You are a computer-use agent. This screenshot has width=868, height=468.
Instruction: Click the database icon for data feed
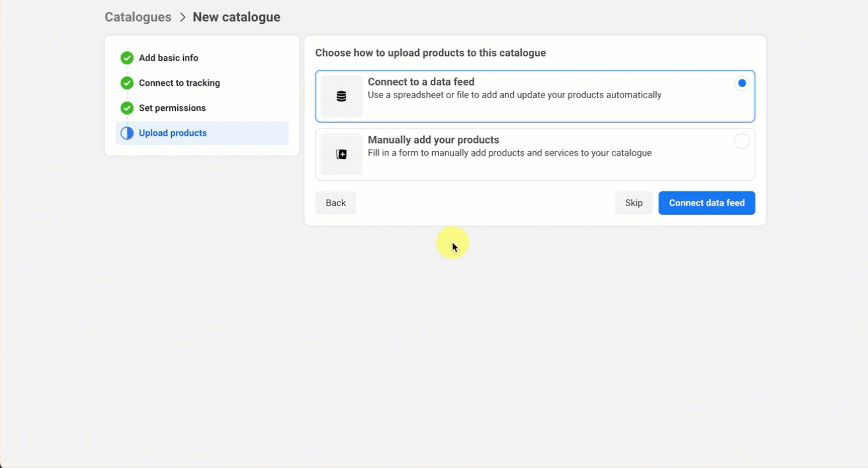click(x=341, y=96)
